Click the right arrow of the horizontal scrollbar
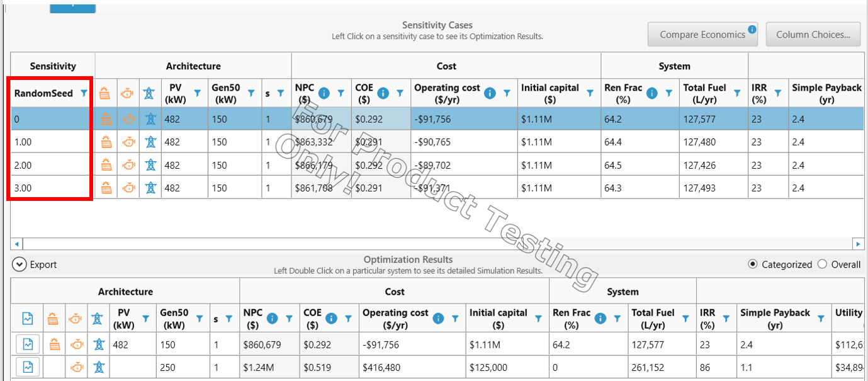868x381 pixels. click(x=859, y=244)
